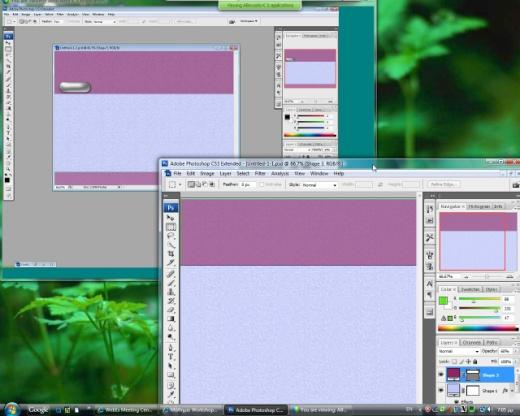The width and height of the screenshot is (520, 416).
Task: Open the Fill slider arrow
Action: point(516,361)
